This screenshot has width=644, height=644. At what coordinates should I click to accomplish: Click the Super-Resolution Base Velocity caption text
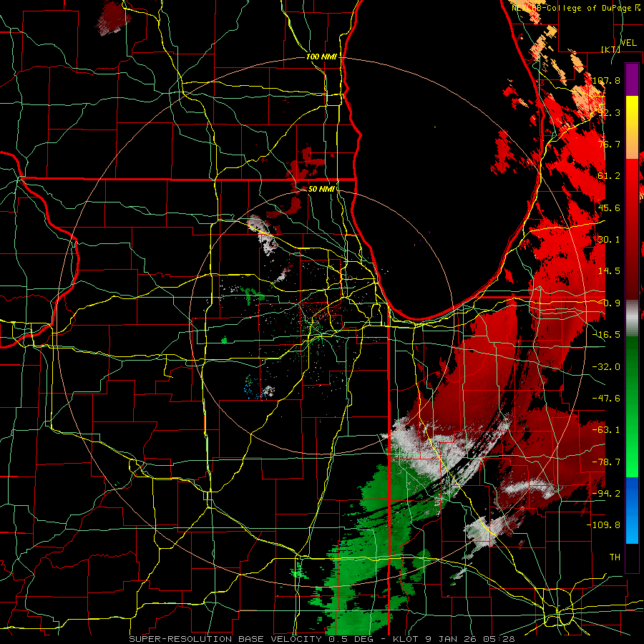[321, 639]
